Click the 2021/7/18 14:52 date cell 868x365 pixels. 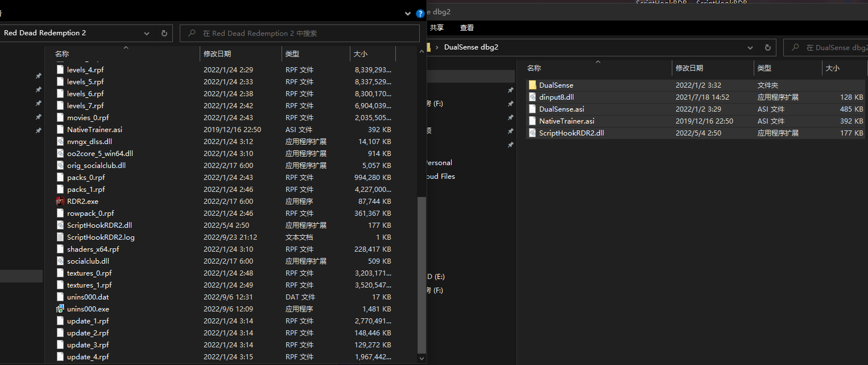point(702,97)
